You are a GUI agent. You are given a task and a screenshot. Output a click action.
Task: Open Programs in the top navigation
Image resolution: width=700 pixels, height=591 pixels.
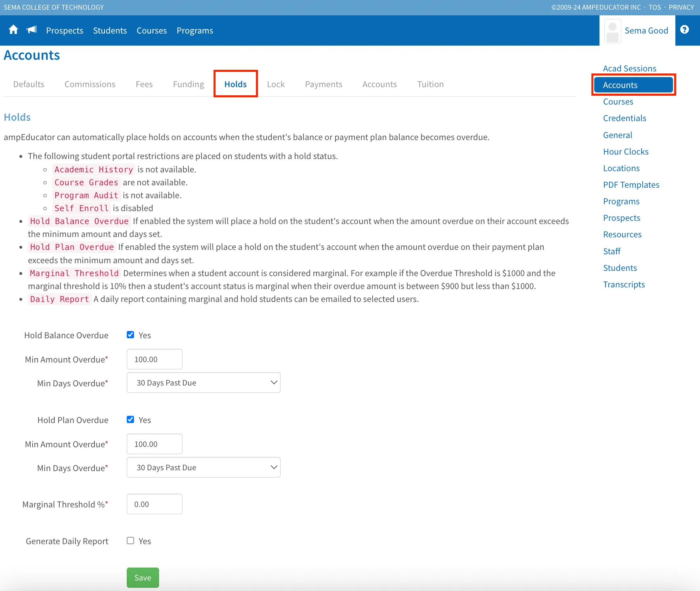pyautogui.click(x=195, y=31)
